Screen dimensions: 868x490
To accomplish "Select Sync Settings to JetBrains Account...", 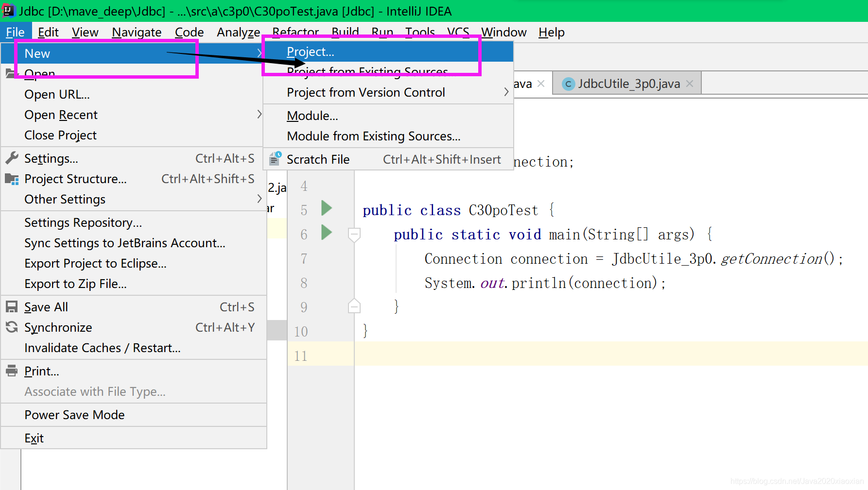I will click(134, 243).
